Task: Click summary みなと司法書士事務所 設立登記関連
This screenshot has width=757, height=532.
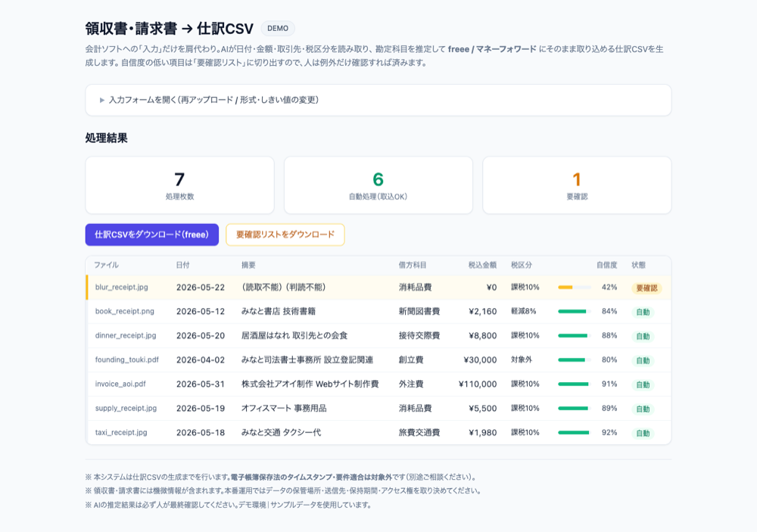Action: click(307, 359)
